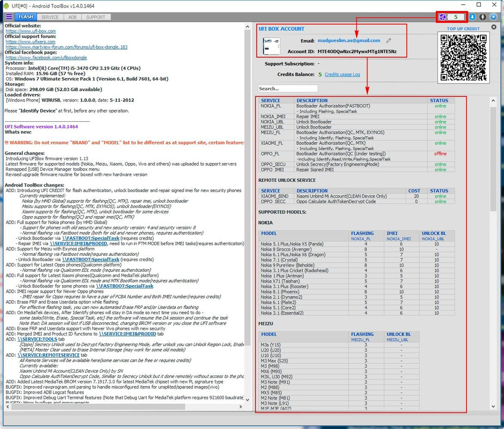Open the \\SERVICE:TOOLS link
Image resolution: width=504 pixels, height=429 pixels.
pyautogui.click(x=37, y=339)
